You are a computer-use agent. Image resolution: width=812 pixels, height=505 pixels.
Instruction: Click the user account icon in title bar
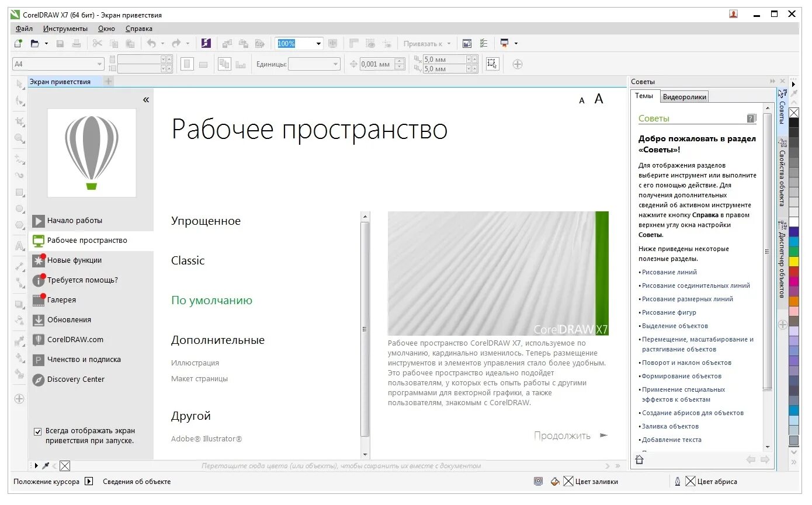[734, 14]
